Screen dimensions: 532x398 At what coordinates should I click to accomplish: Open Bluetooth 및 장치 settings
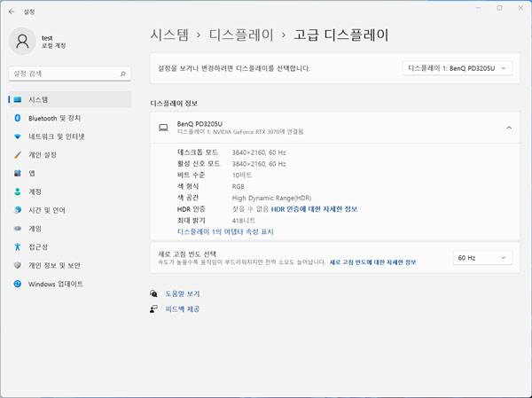click(54, 118)
